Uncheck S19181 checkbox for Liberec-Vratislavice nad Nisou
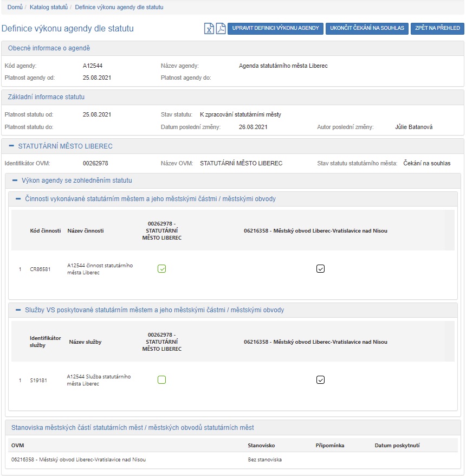This screenshot has height=476, width=466. [x=320, y=379]
